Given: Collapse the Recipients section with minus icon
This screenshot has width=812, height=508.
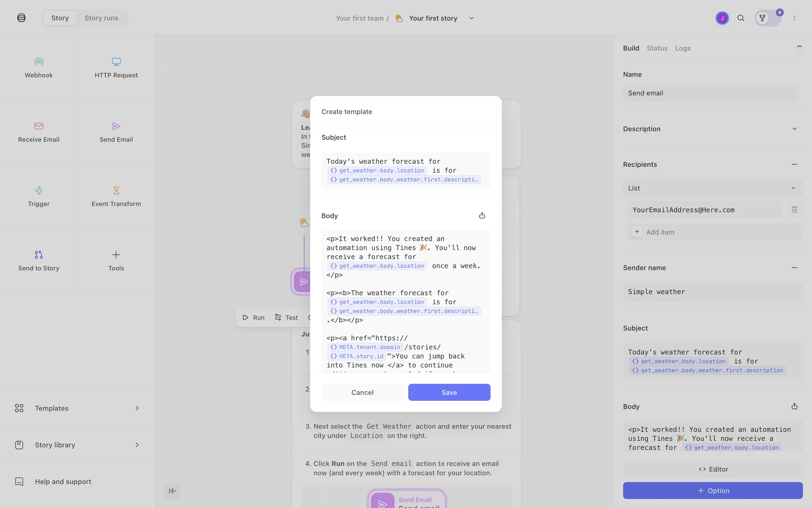Looking at the screenshot, I should point(794,164).
